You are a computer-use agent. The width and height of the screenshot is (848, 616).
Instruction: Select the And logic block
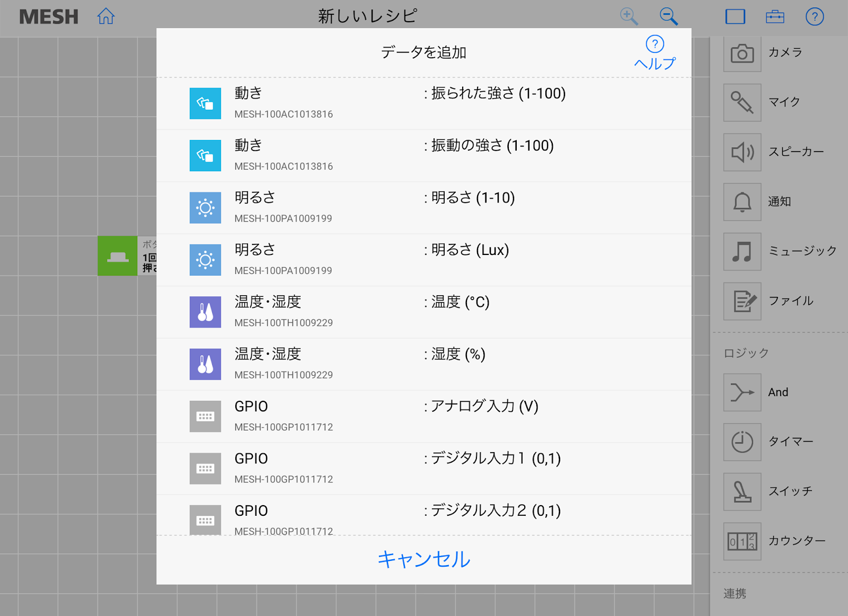[x=743, y=392]
